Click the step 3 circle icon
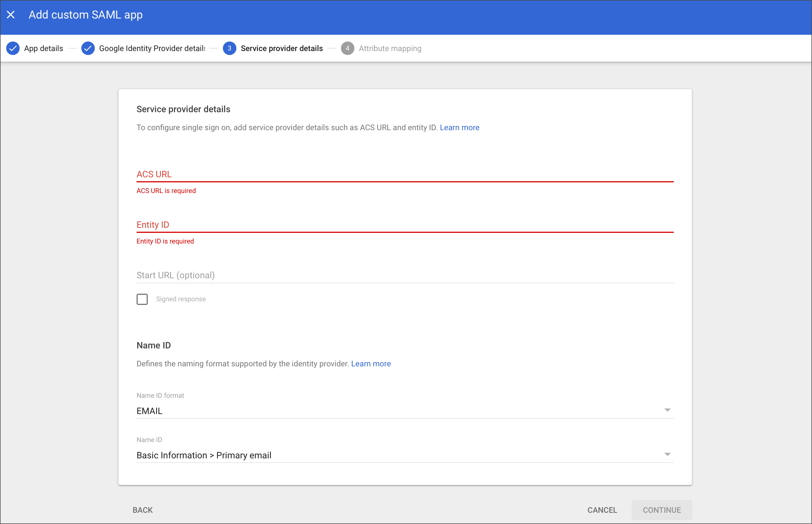 230,48
